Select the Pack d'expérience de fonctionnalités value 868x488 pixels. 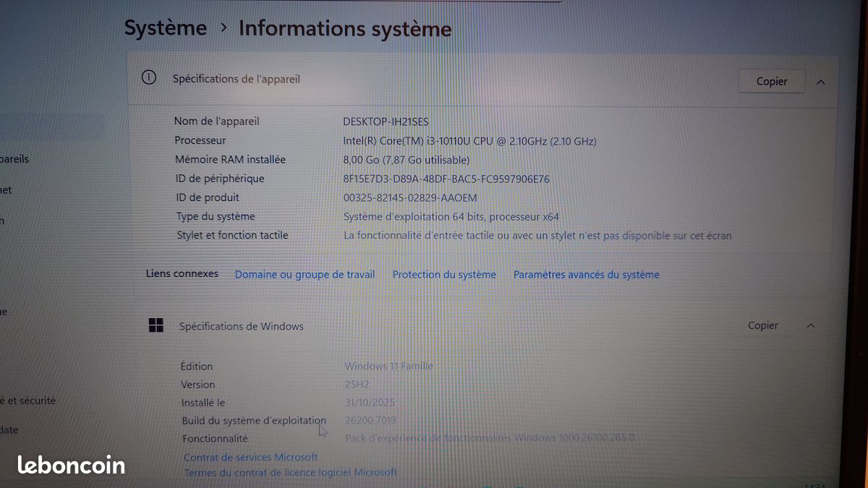(x=490, y=437)
